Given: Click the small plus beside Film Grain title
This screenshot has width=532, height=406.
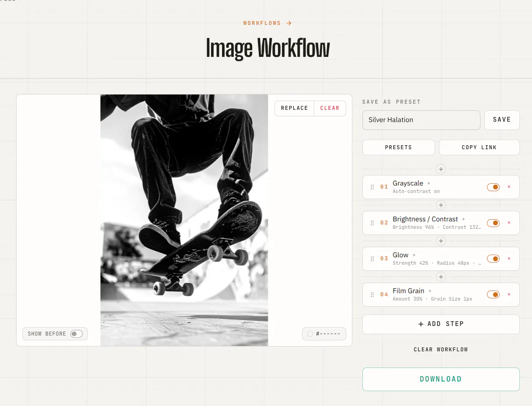Looking at the screenshot, I should pyautogui.click(x=430, y=291).
